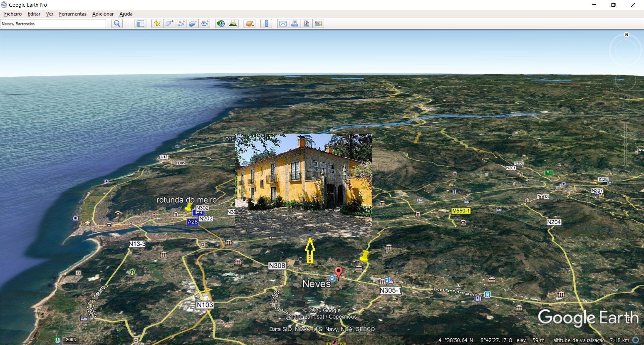Screen dimensions: 644x345
Task: Click the museum icon below M550-1 label
Action: [463, 222]
